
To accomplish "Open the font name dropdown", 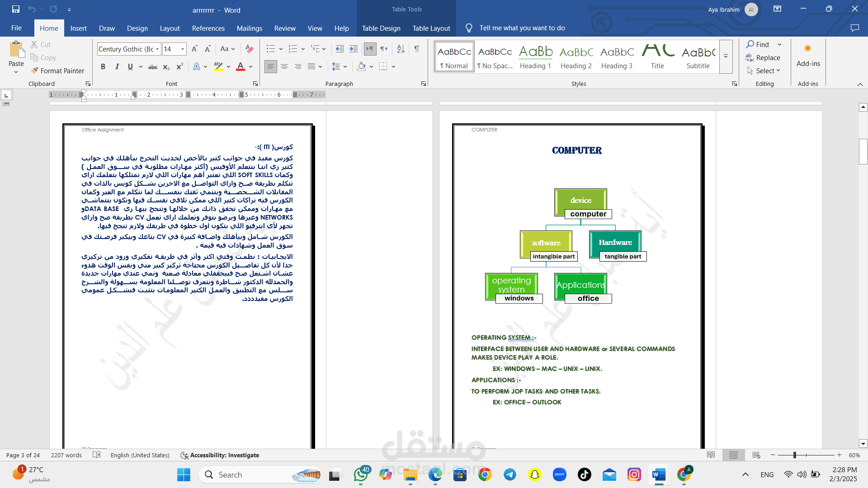I will tap(157, 49).
